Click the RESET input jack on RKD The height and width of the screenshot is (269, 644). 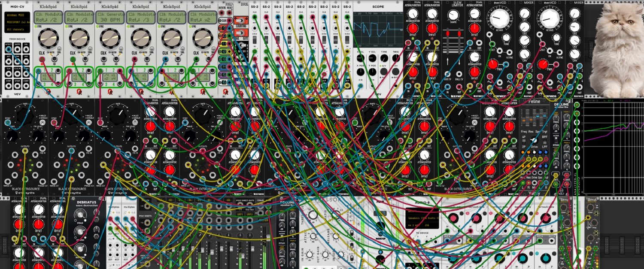pyautogui.click(x=229, y=12)
